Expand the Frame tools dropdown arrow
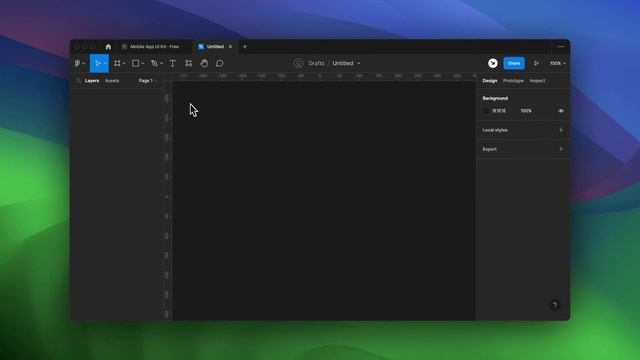 124,64
